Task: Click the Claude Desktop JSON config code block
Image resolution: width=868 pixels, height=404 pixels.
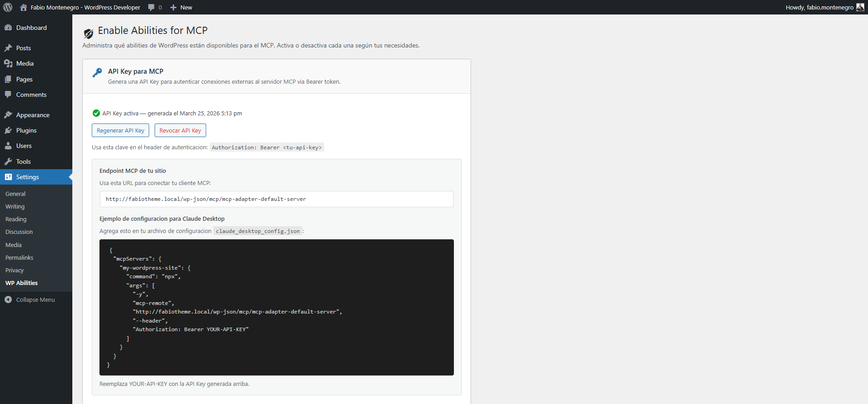Action: 277,307
